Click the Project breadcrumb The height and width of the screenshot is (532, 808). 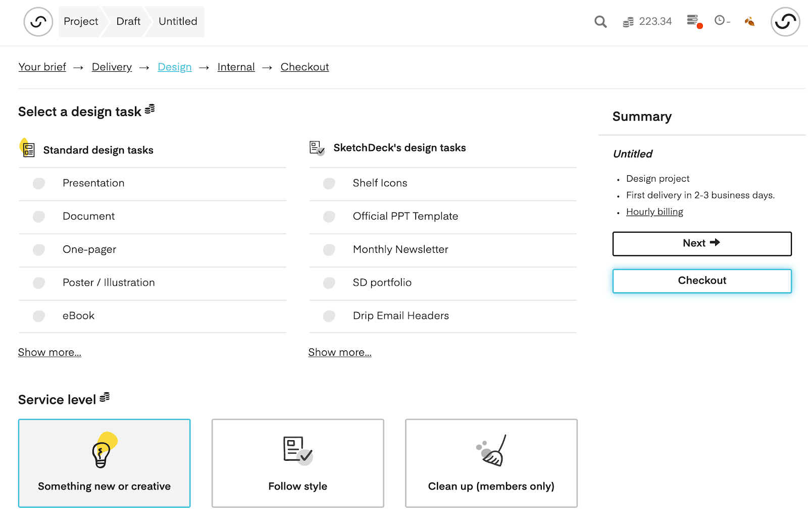(x=81, y=22)
